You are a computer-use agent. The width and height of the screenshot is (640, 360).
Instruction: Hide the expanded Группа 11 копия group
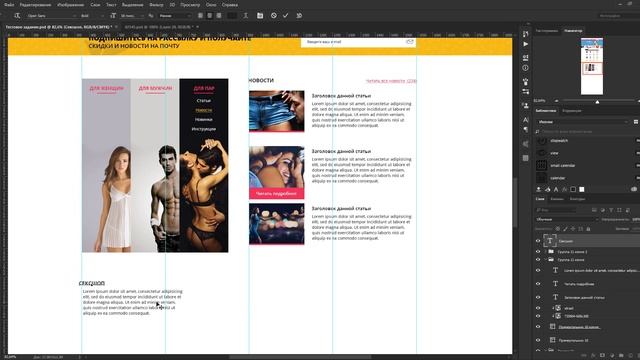(x=538, y=260)
